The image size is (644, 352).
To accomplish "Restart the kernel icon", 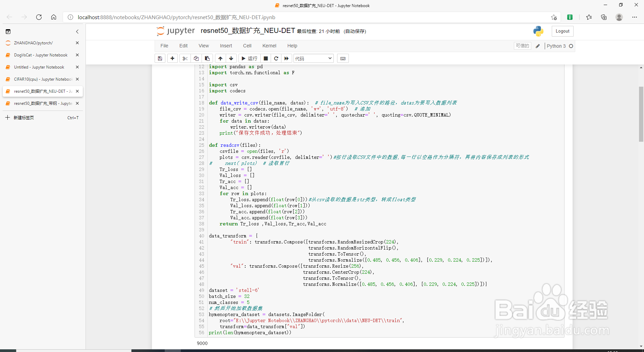I will (276, 58).
